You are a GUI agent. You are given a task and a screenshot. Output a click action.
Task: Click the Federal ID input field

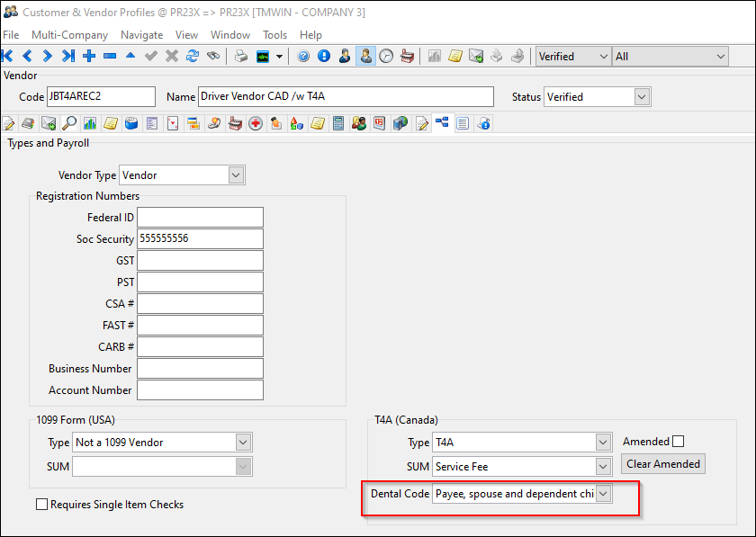(200, 218)
